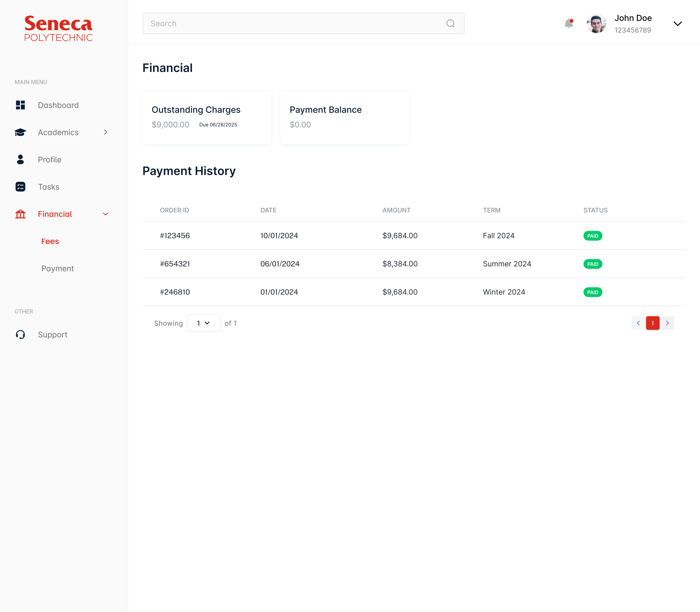The image size is (700, 612).
Task: Click the $9,000.00 outstanding amount
Action: point(170,125)
